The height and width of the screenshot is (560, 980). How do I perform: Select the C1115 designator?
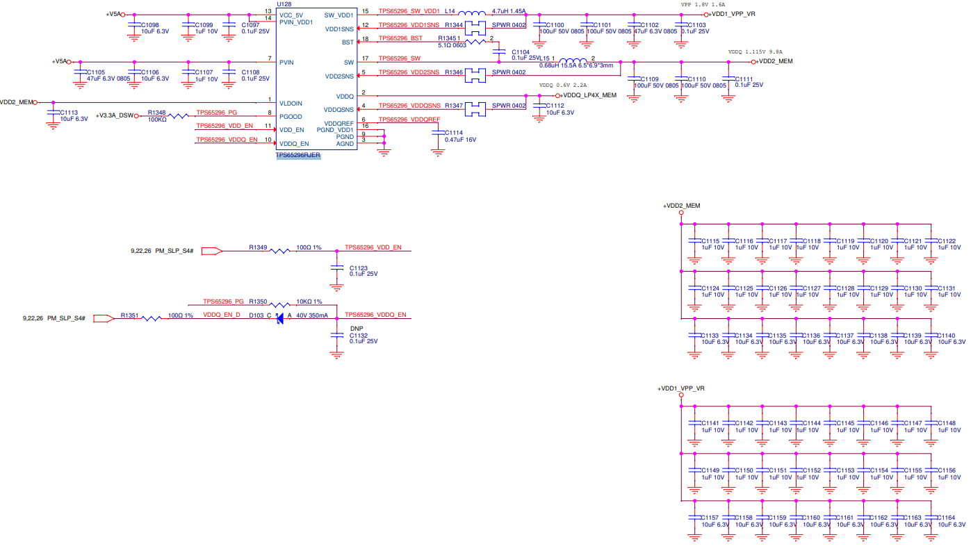point(710,241)
